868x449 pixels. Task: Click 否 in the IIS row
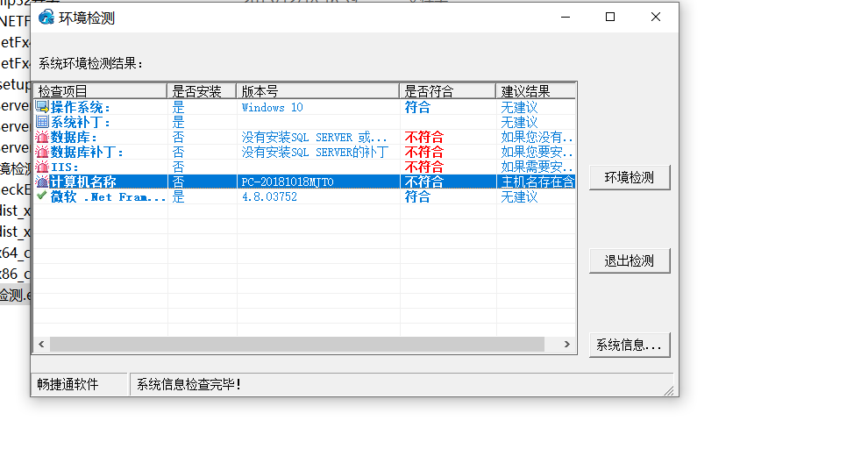[x=178, y=167]
